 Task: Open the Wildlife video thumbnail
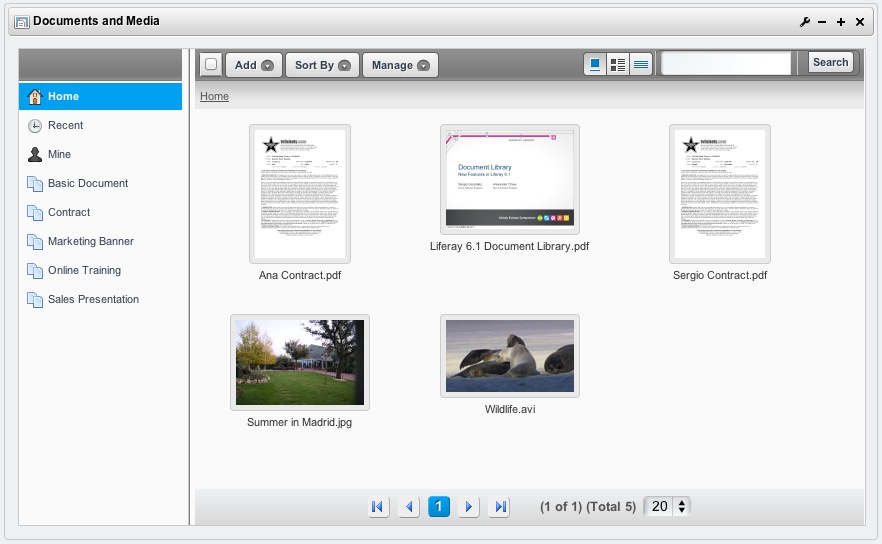tap(510, 356)
